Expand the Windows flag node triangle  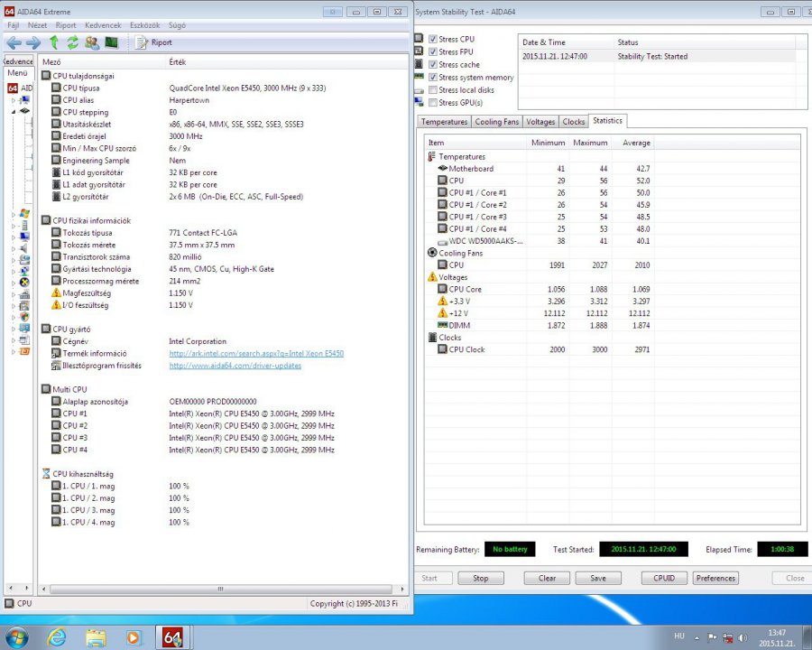(x=14, y=214)
